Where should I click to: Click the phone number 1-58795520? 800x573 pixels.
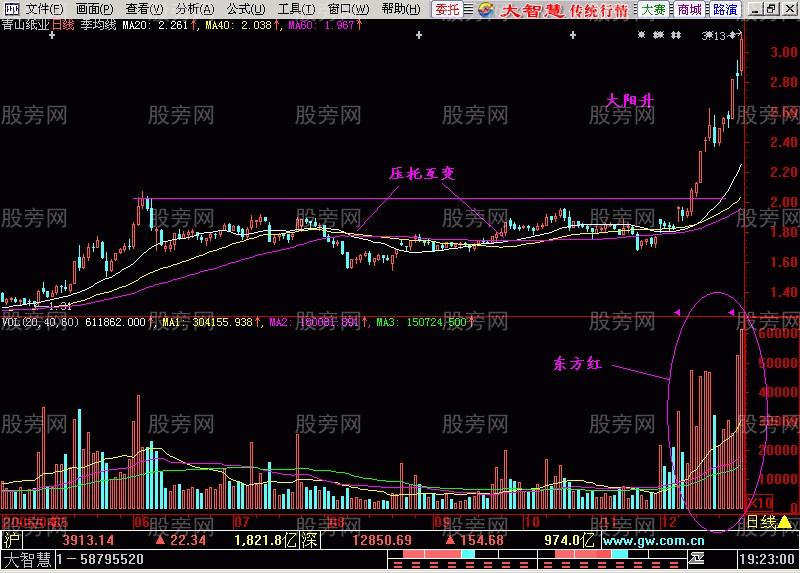pyautogui.click(x=100, y=559)
